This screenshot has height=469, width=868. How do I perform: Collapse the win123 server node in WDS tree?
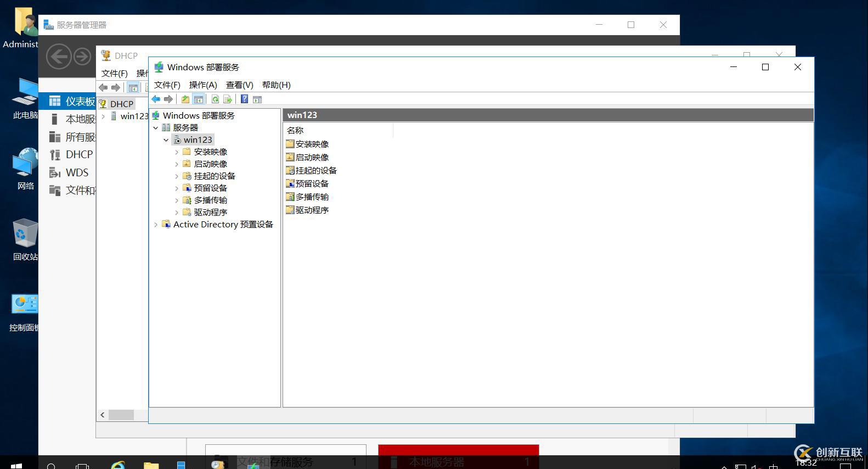[x=166, y=140]
